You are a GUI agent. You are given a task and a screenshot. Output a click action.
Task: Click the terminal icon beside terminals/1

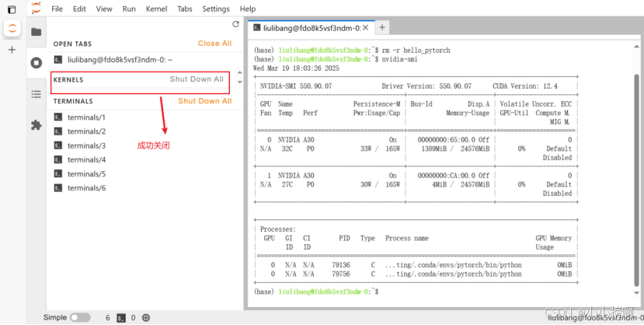(58, 117)
